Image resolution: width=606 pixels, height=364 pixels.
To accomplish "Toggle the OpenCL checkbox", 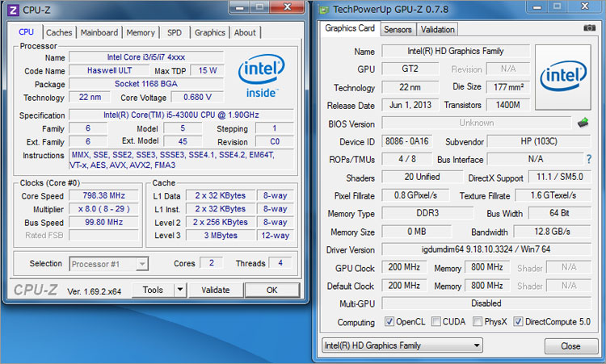I will tap(390, 321).
